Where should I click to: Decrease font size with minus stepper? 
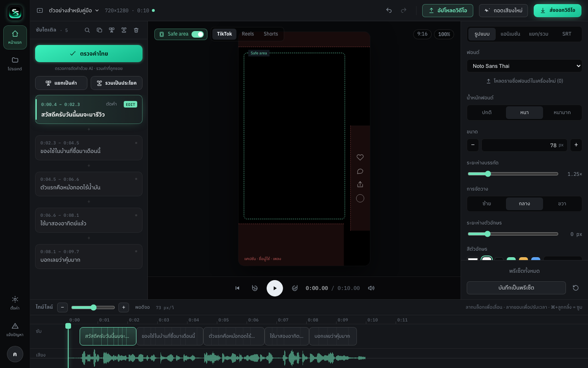coord(473,145)
